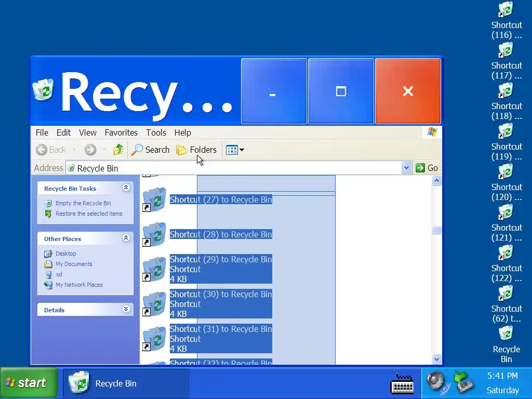The width and height of the screenshot is (532, 399).
Task: Open the Favorites menu
Action: 121,132
